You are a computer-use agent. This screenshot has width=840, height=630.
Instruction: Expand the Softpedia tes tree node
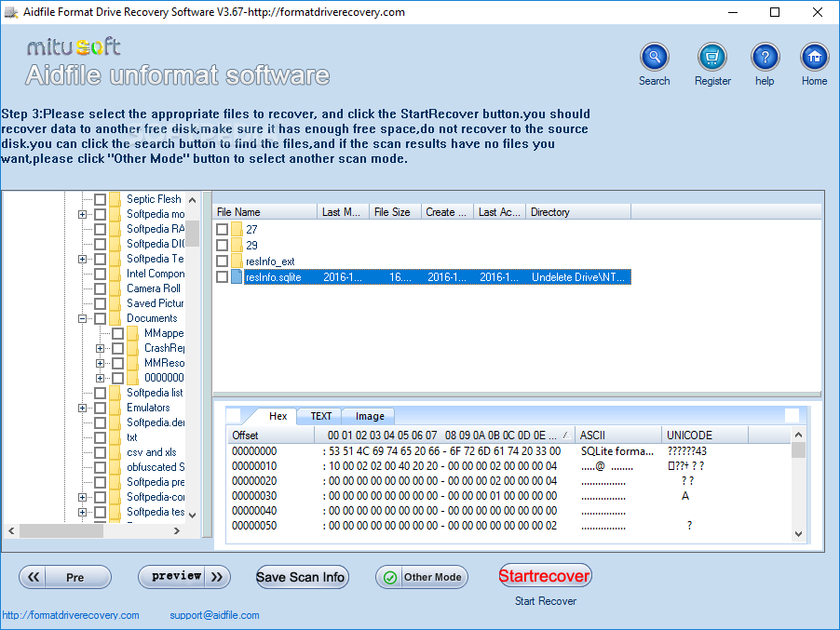click(82, 512)
